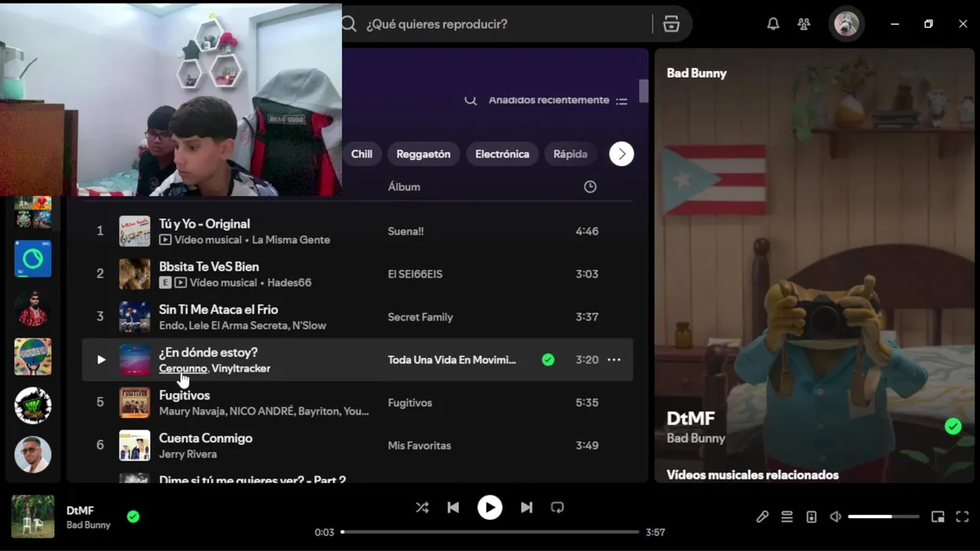Open the Mis Favoritas album link

tap(420, 445)
